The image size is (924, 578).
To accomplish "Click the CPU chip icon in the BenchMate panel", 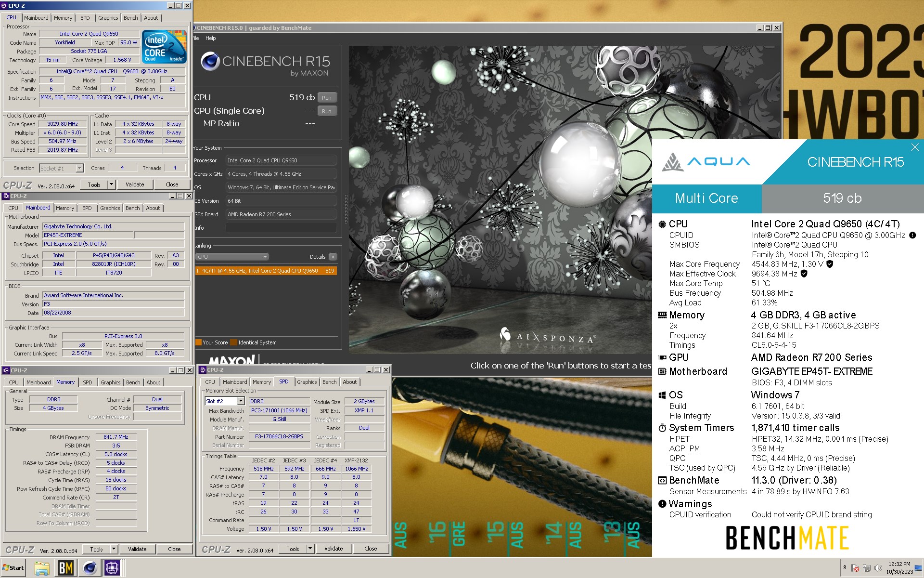I will [x=662, y=224].
